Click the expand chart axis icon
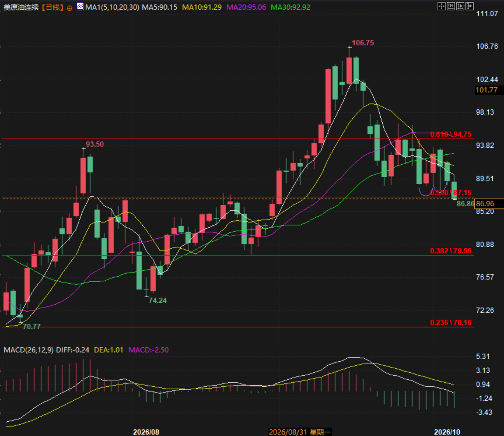Viewport: 504px width, 436px height. (460, 6)
